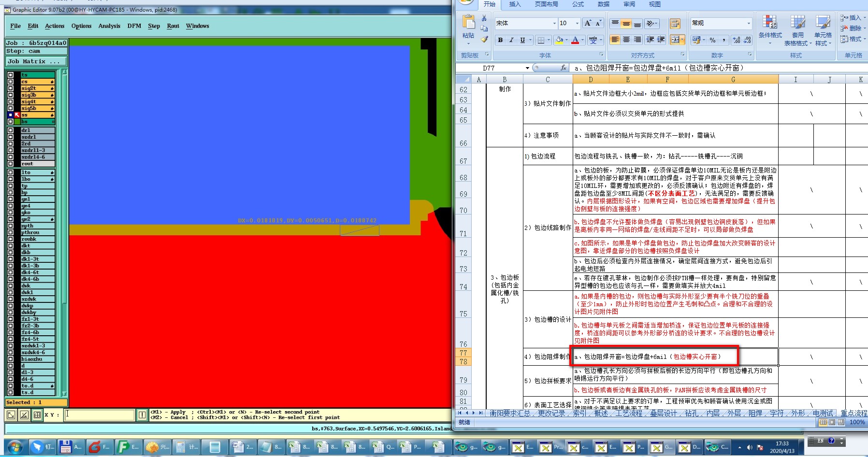Select the szdrl1-3 layer name
This screenshot has width=868, height=457.
coord(38,150)
